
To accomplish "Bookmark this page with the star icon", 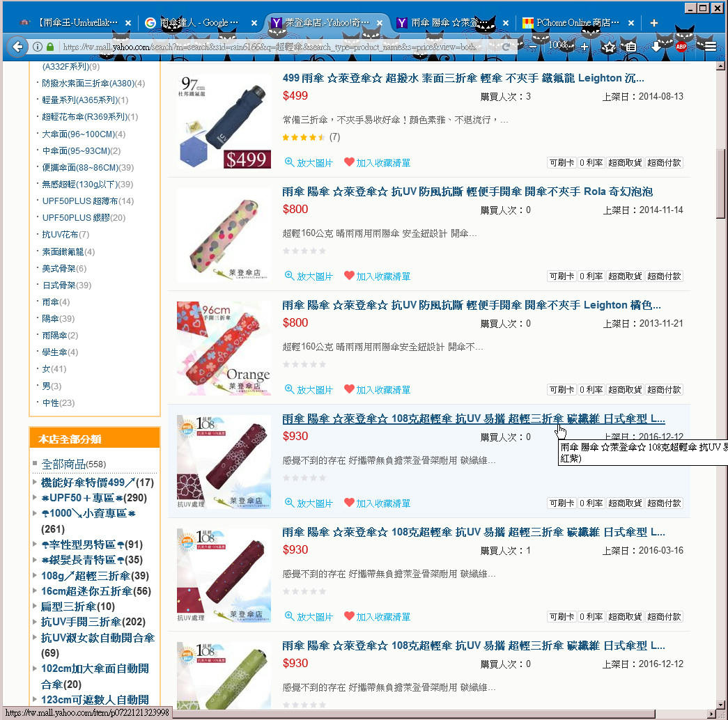I will click(609, 47).
